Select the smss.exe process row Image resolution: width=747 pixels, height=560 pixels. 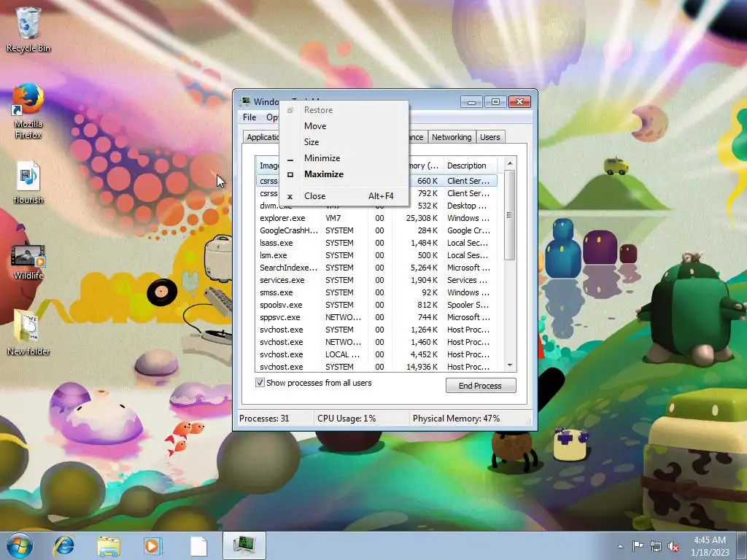click(376, 292)
